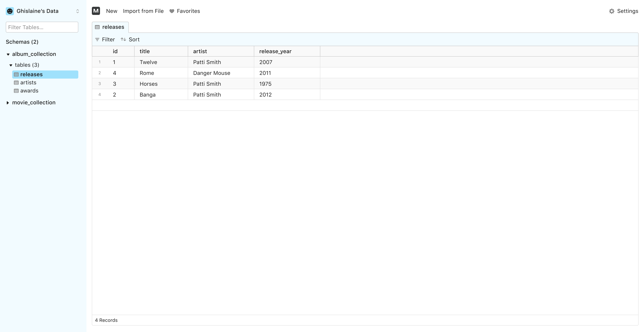Click the artists table icon
Image resolution: width=644 pixels, height=332 pixels.
[x=16, y=83]
